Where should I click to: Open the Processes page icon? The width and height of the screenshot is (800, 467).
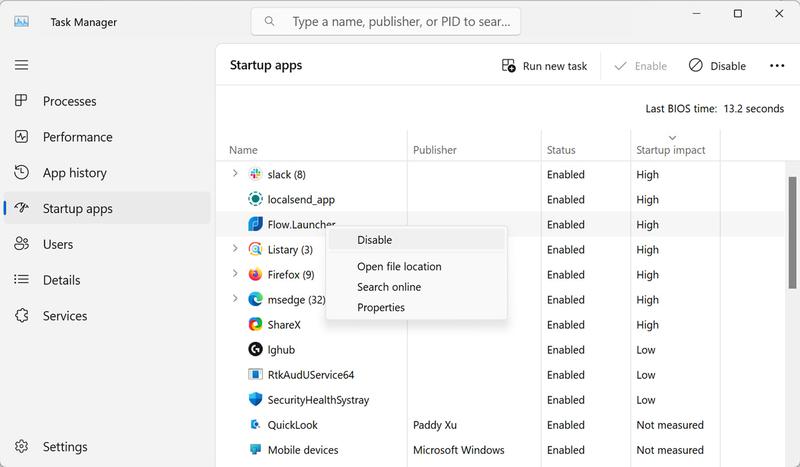(x=22, y=101)
